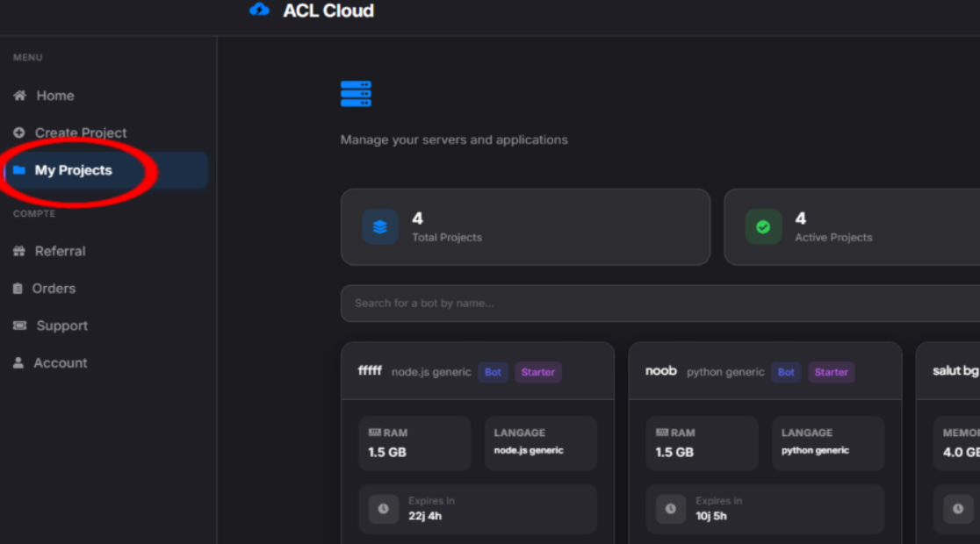This screenshot has width=980, height=544.
Task: Click the clock icon on noob project expiry
Action: pos(669,509)
